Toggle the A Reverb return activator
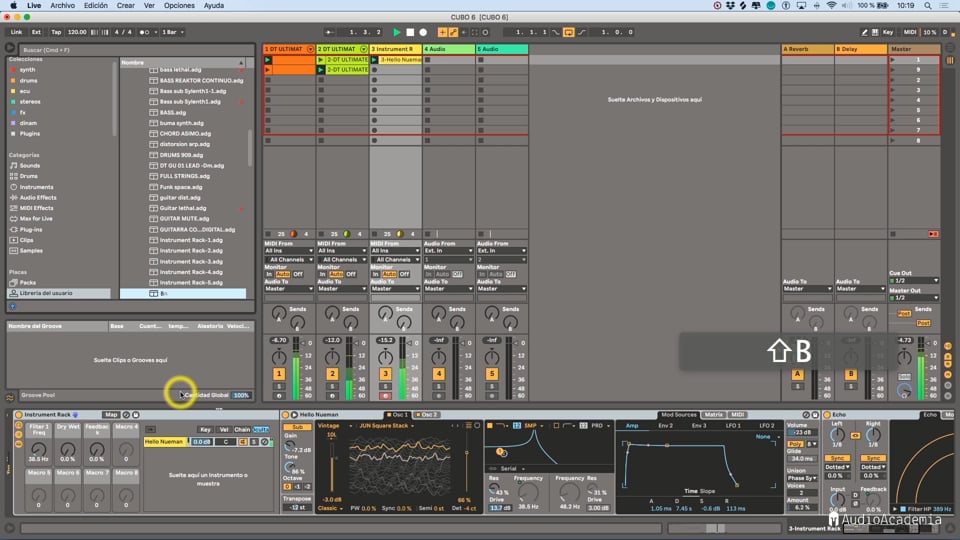Image resolution: width=960 pixels, height=540 pixels. tap(797, 374)
